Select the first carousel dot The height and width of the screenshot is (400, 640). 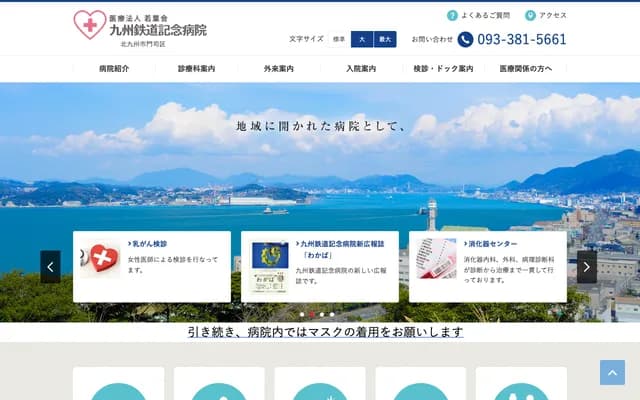tap(302, 314)
